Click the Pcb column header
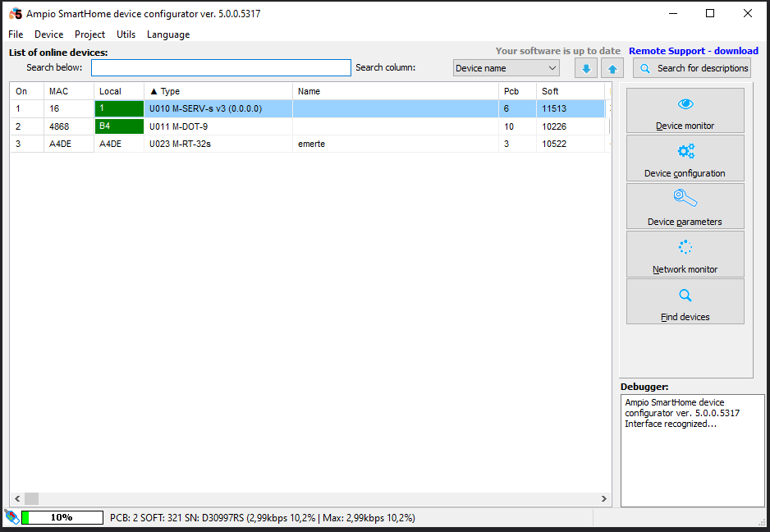Viewport: 770px width, 532px height. click(518, 91)
